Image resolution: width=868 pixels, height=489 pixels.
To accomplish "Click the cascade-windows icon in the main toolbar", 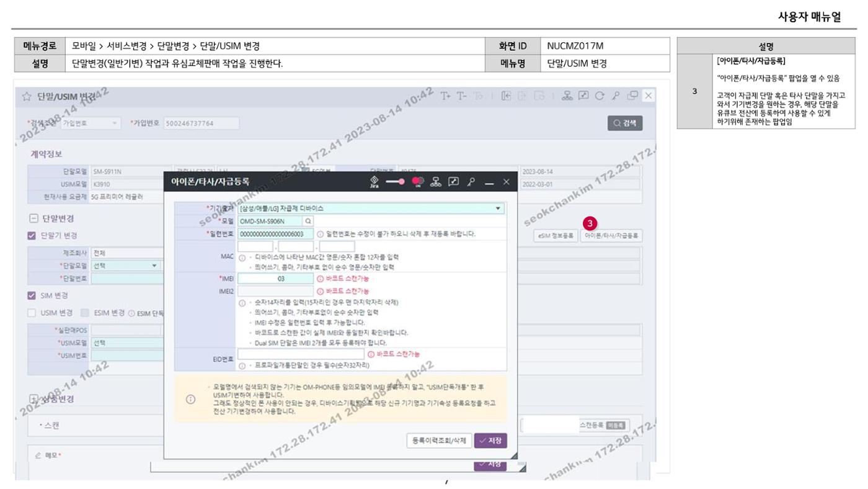I will point(632,96).
